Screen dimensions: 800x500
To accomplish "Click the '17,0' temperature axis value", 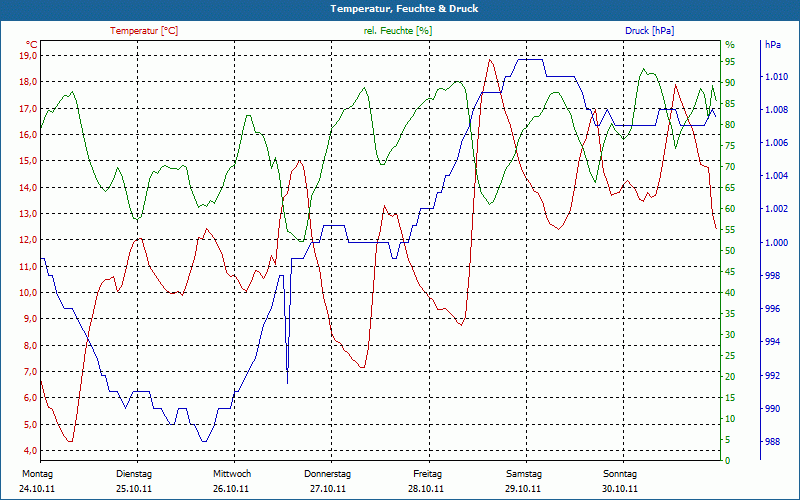I will point(28,108).
